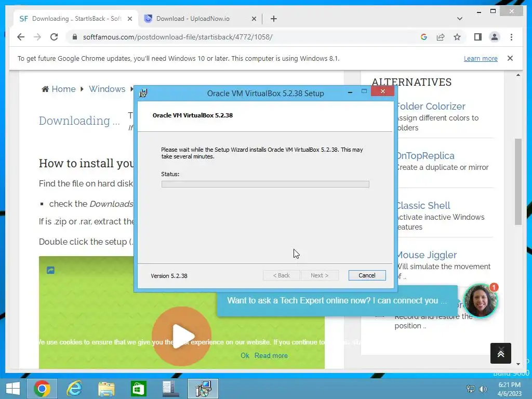Switch to Downloading StartIsBack tab
Screen dimensions: 532x399
point(75,19)
